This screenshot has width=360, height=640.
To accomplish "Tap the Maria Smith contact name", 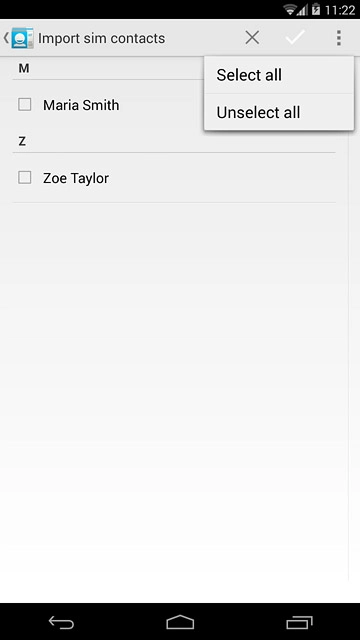I will pyautogui.click(x=81, y=105).
